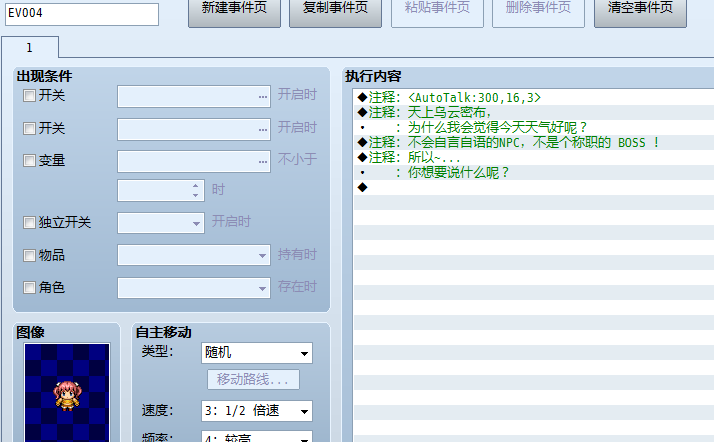
Task: Open first 开关 selector ellipsis button
Action: 263,97
